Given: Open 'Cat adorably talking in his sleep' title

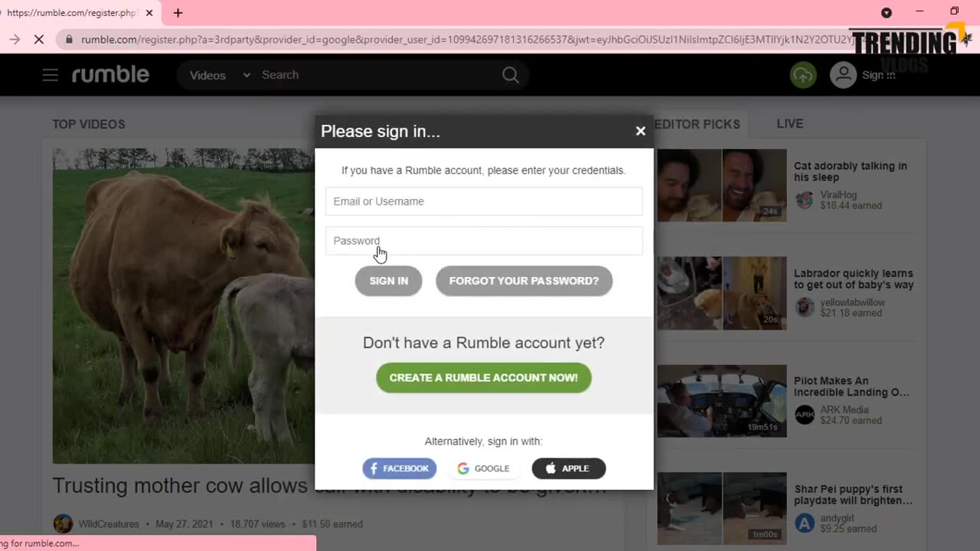Looking at the screenshot, I should pos(850,171).
